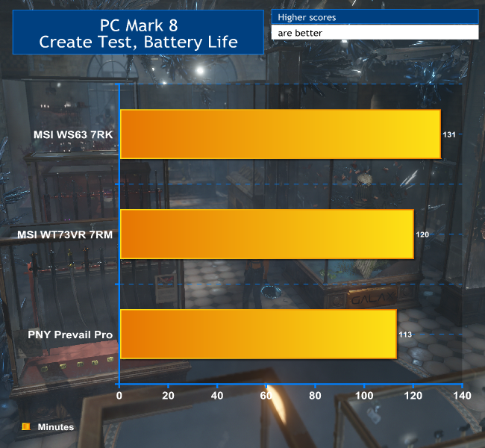This screenshot has width=485, height=448.
Task: Select the 'MSI WT73VR 7RM' row label
Action: (x=65, y=234)
